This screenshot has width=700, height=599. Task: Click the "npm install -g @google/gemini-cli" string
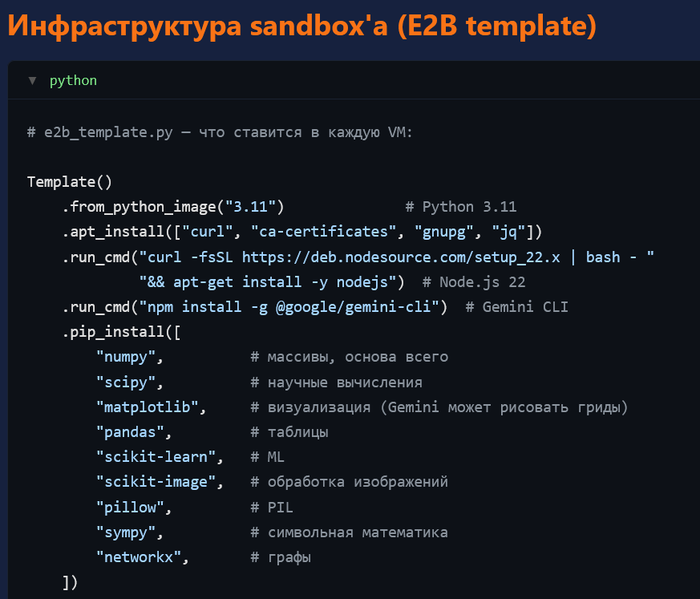click(x=289, y=307)
